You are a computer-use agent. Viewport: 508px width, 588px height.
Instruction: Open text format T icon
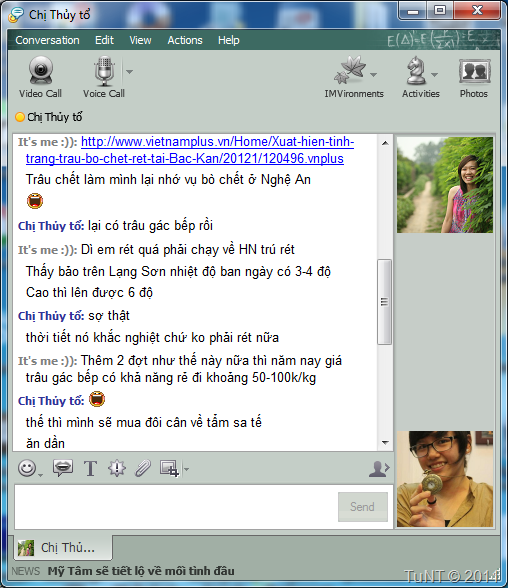pyautogui.click(x=90, y=468)
